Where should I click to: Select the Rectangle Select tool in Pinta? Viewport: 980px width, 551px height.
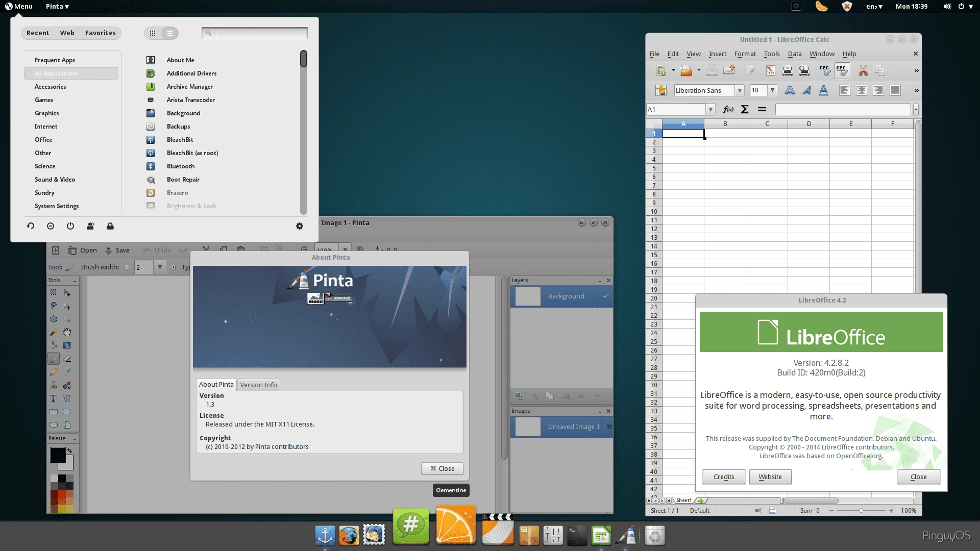[x=54, y=292]
